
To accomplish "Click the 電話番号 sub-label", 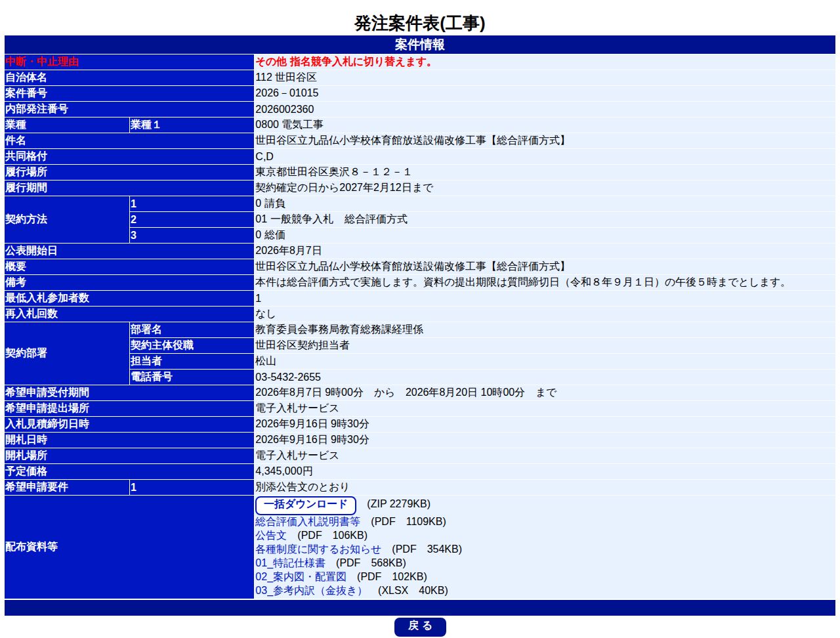I will tap(152, 377).
